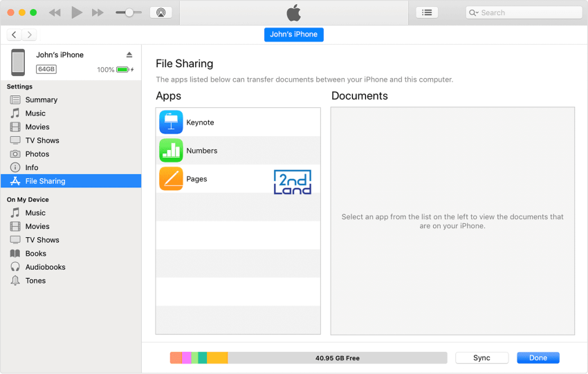Click the Settings section header
The height and width of the screenshot is (374, 588).
19,86
